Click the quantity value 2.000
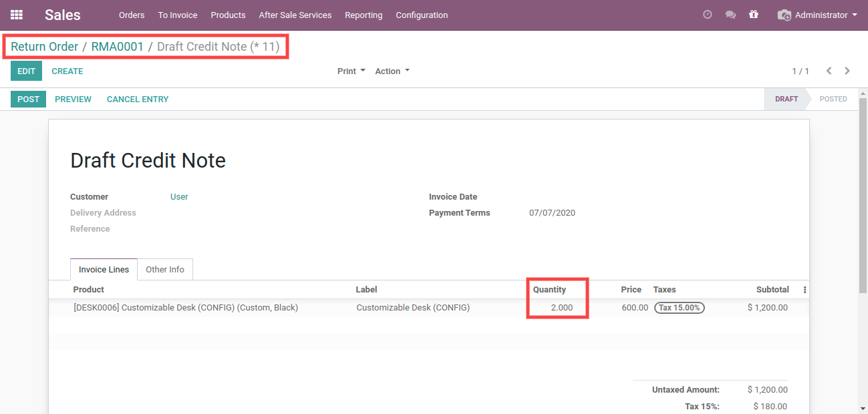The width and height of the screenshot is (868, 414). (562, 308)
